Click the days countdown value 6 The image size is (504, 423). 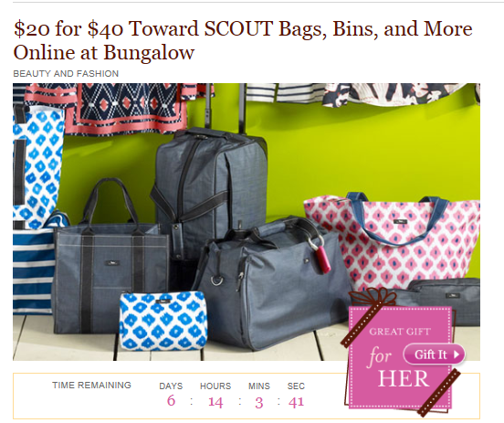pyautogui.click(x=171, y=401)
